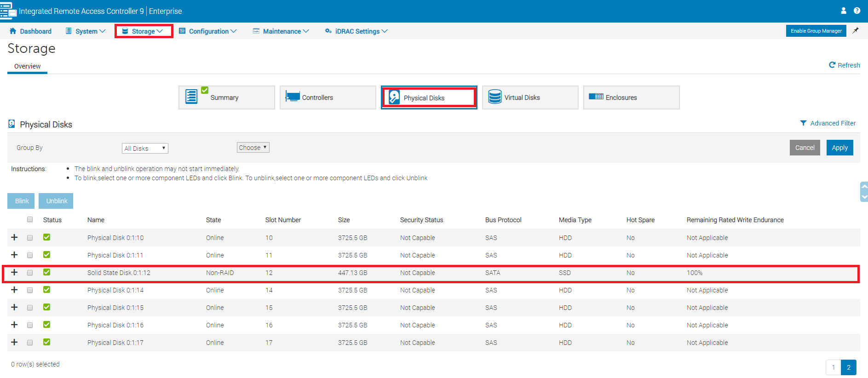Image resolution: width=868 pixels, height=378 pixels.
Task: Open the Controllers storage tile
Action: [328, 97]
